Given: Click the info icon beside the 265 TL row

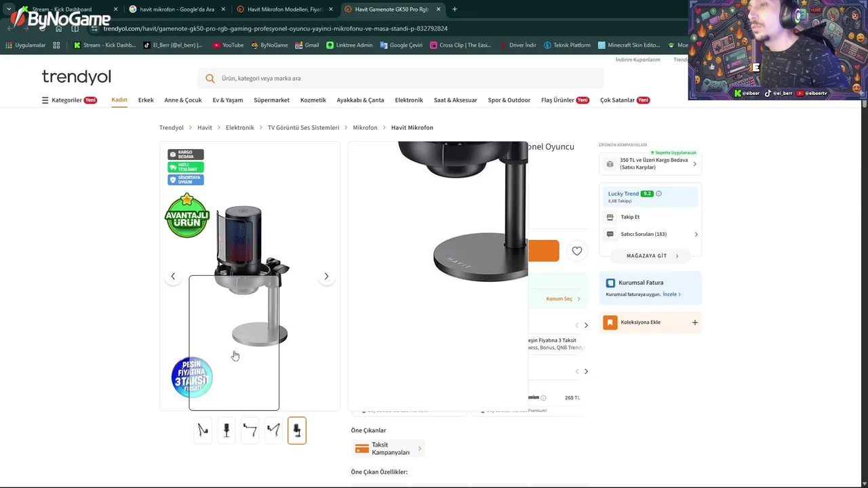Looking at the screenshot, I should point(543,398).
